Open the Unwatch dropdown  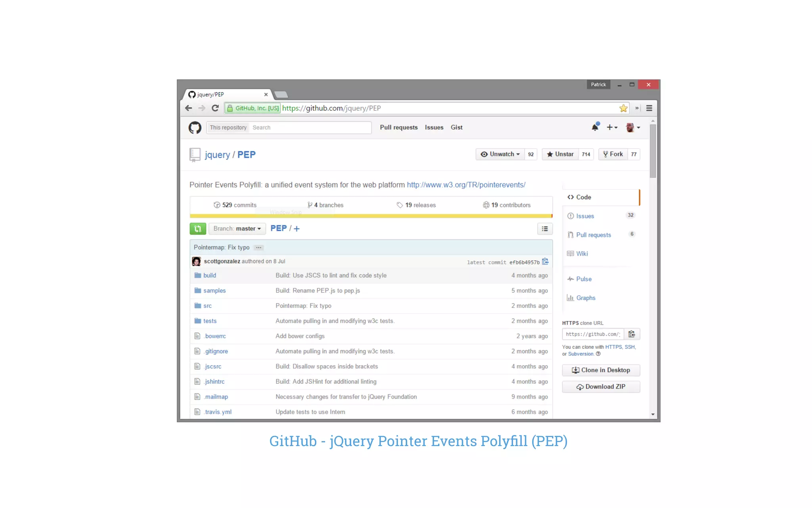pos(500,154)
